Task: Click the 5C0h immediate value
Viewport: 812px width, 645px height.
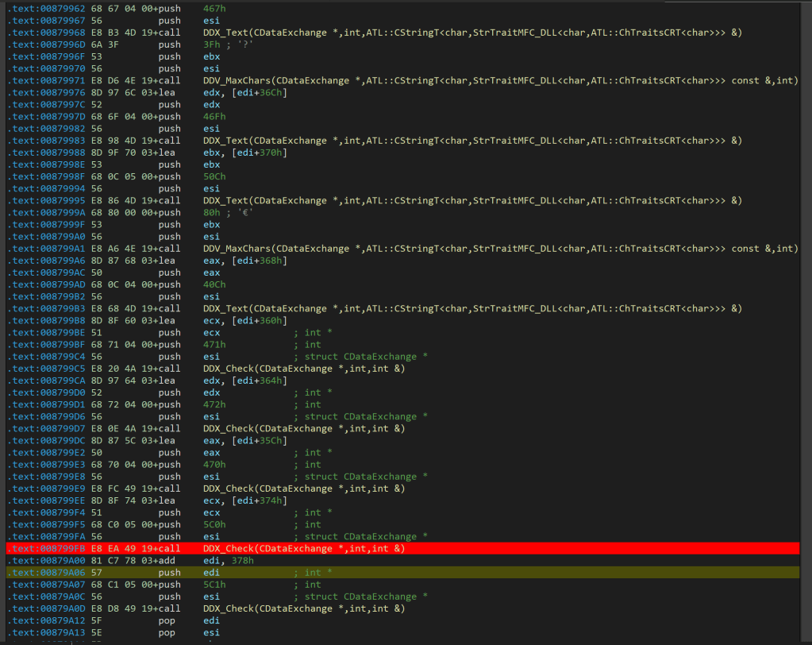Action: point(214,524)
